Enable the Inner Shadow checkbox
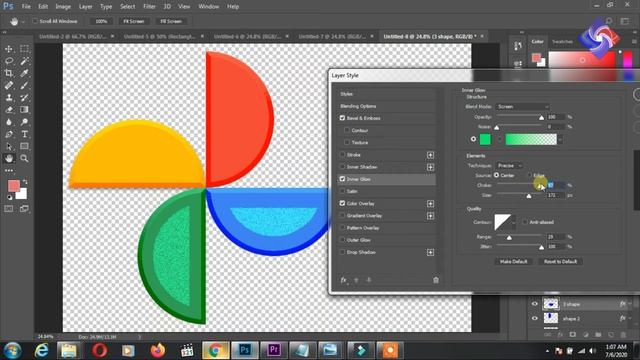Viewport: 640px width, 360px height. point(342,167)
